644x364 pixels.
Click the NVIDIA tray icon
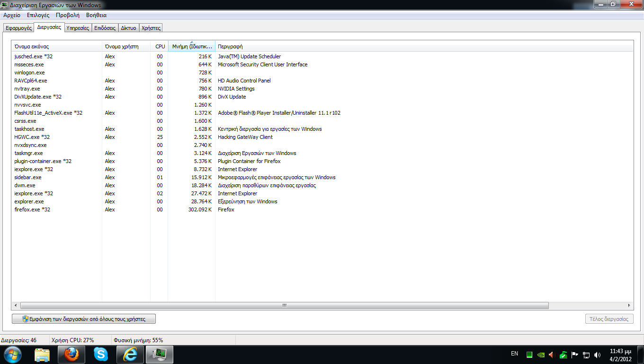pos(541,355)
